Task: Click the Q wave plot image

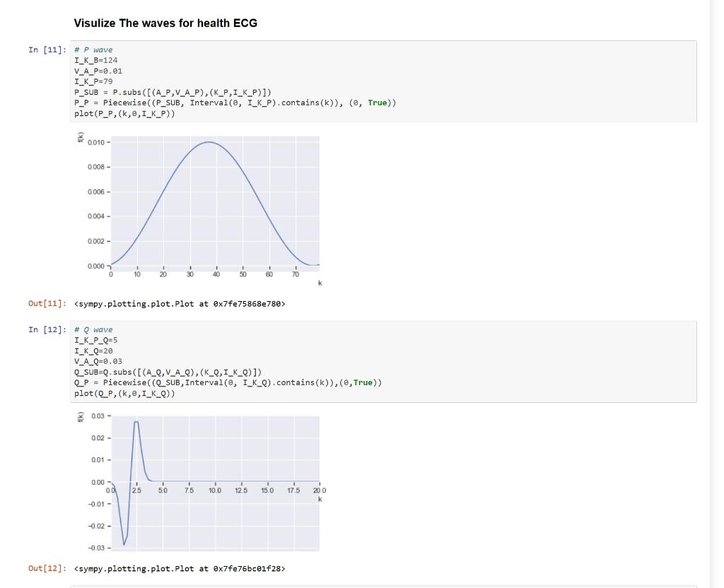Action: [202, 482]
